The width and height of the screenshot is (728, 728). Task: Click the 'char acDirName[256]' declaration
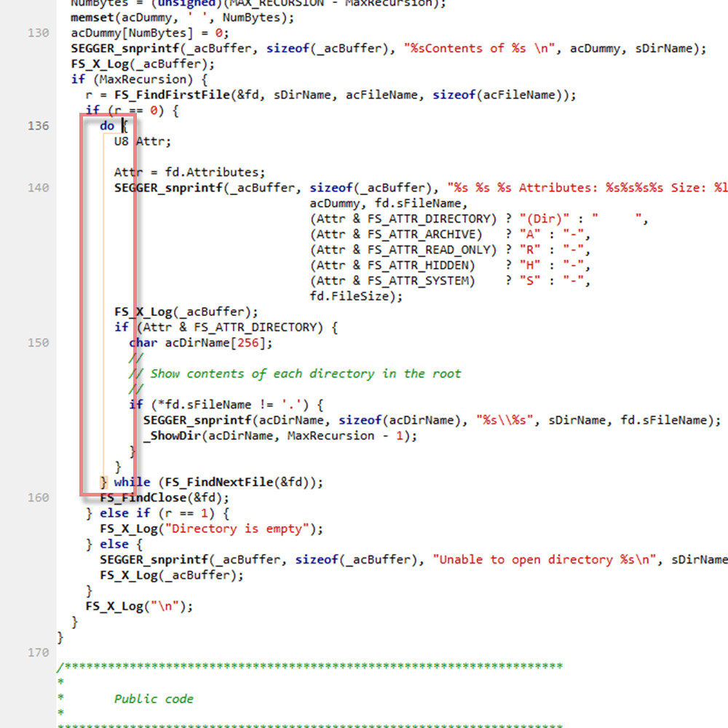coord(200,343)
